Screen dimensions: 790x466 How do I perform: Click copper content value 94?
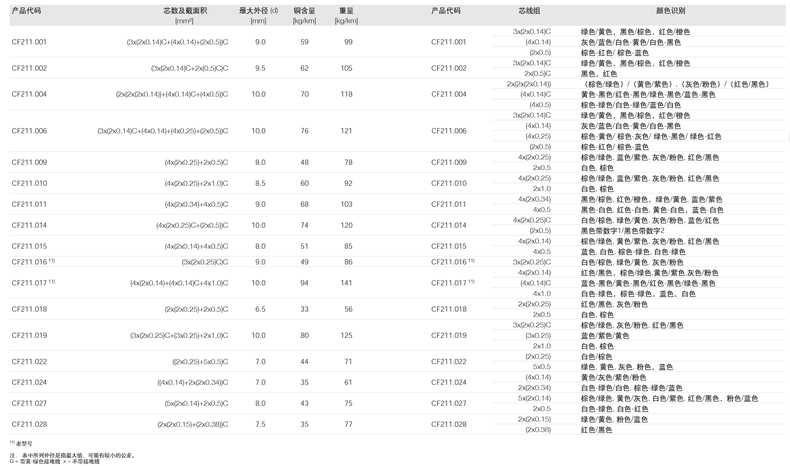pos(304,283)
